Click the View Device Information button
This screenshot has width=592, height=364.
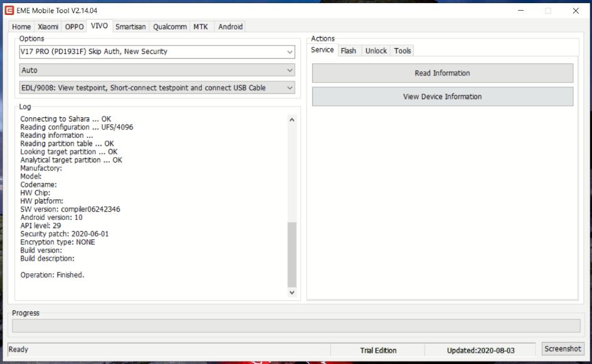(x=443, y=96)
